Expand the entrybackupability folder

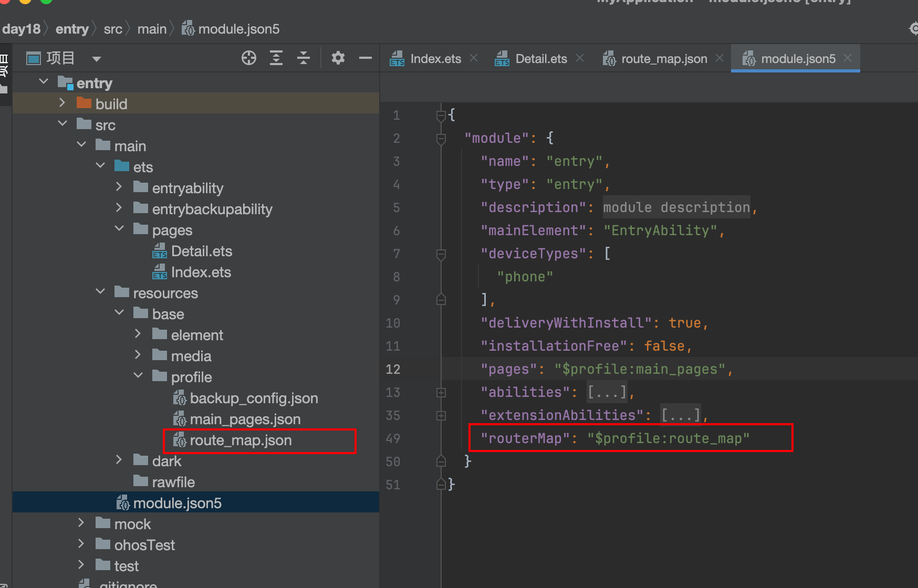(x=119, y=207)
